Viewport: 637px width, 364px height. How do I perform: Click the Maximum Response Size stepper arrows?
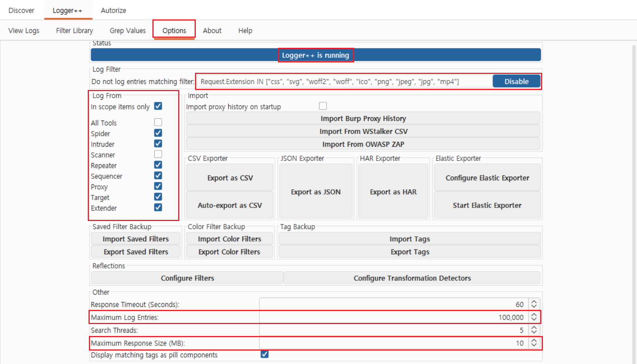[534, 343]
